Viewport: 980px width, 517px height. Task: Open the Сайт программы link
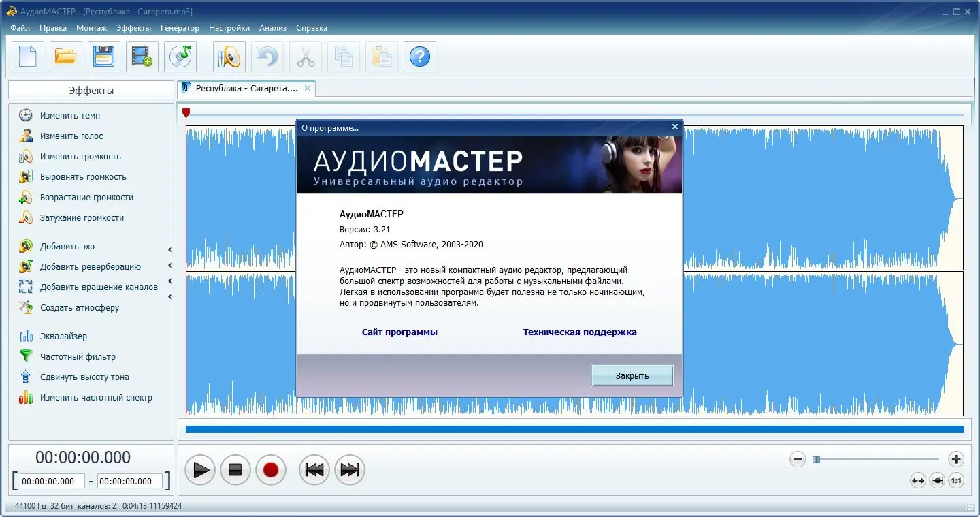(399, 332)
